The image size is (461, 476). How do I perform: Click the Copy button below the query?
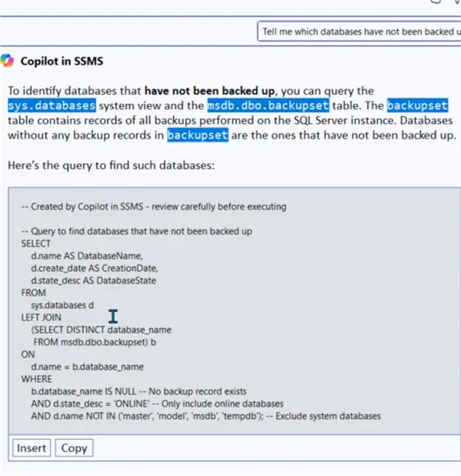[74, 448]
